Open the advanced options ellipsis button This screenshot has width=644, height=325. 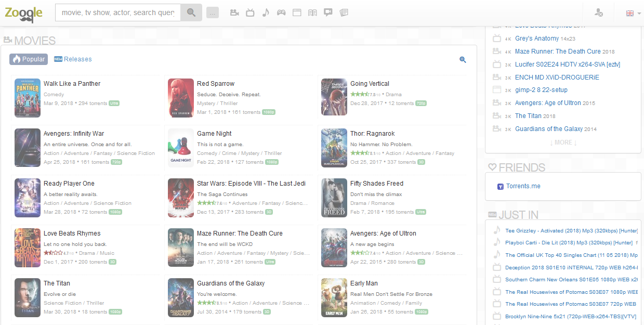click(x=213, y=12)
